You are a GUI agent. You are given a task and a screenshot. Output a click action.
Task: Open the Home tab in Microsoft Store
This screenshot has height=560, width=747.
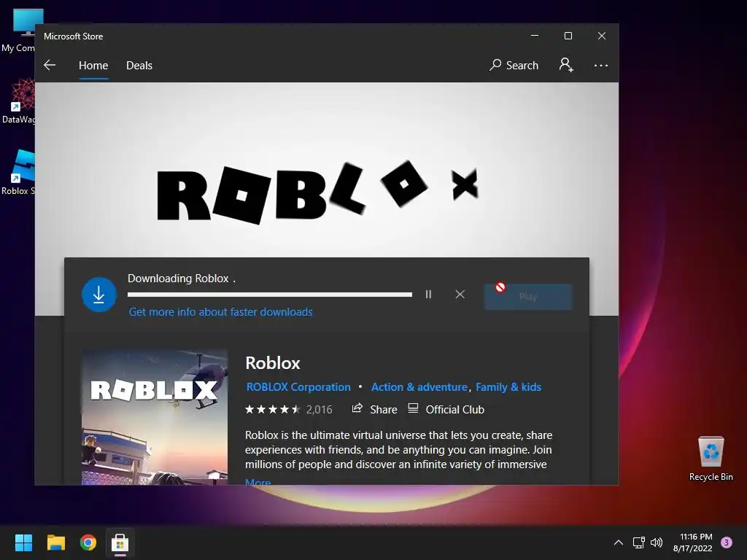(93, 65)
